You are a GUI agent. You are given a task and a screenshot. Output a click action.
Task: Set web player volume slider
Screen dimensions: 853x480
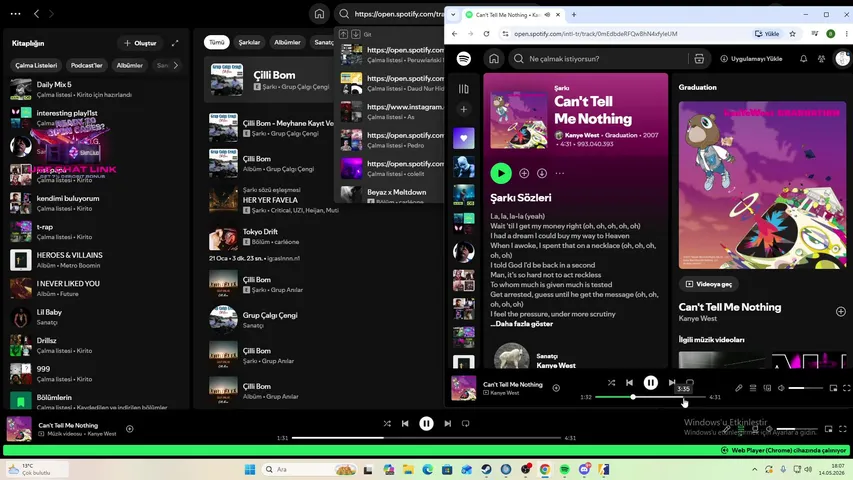pyautogui.click(x=806, y=388)
